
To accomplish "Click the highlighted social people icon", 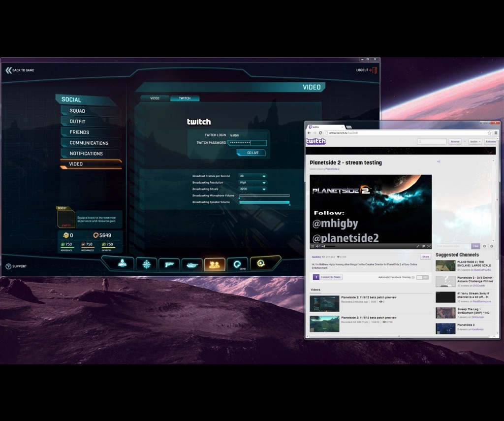I will click(215, 264).
